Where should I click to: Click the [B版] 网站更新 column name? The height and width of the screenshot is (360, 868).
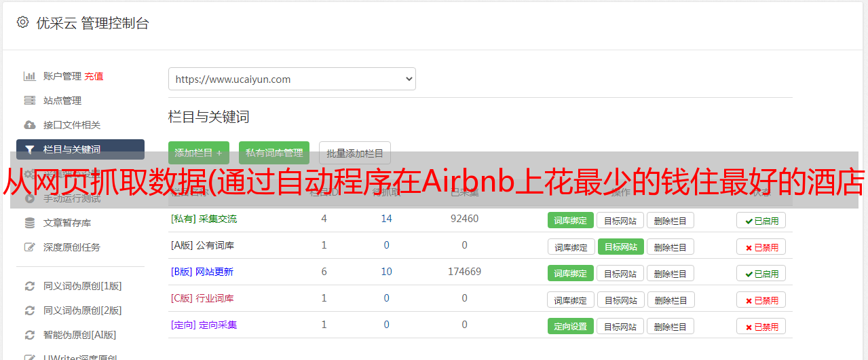[x=202, y=272]
